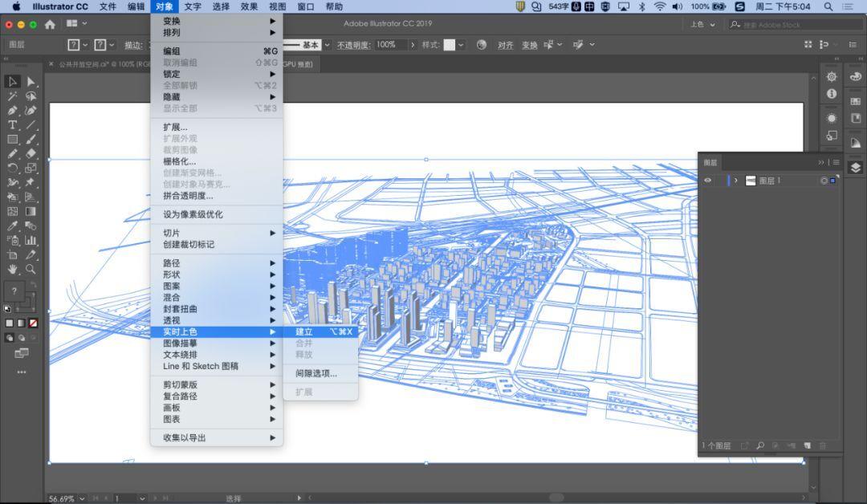Click the opacity 100% input field
867x504 pixels.
point(390,45)
